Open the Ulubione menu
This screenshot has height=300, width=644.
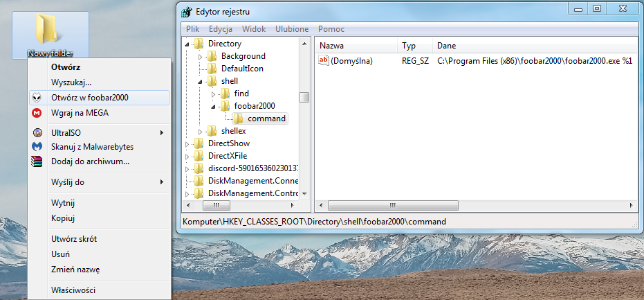(292, 29)
